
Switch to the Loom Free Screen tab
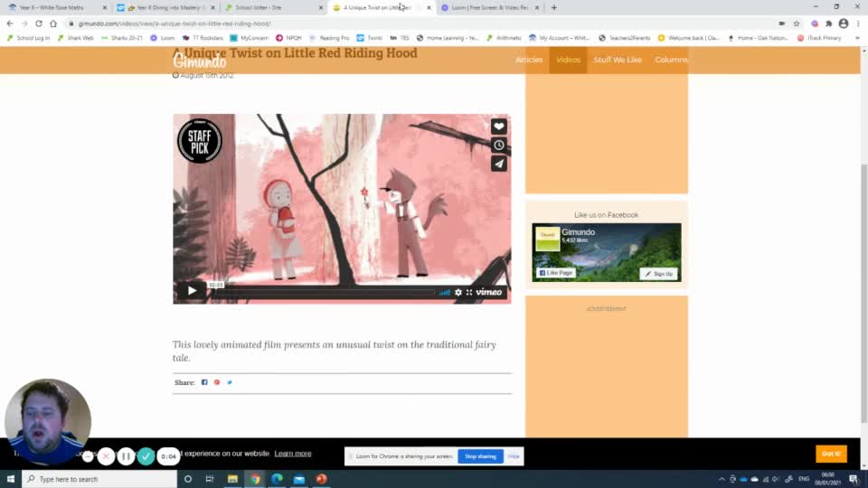coord(489,8)
